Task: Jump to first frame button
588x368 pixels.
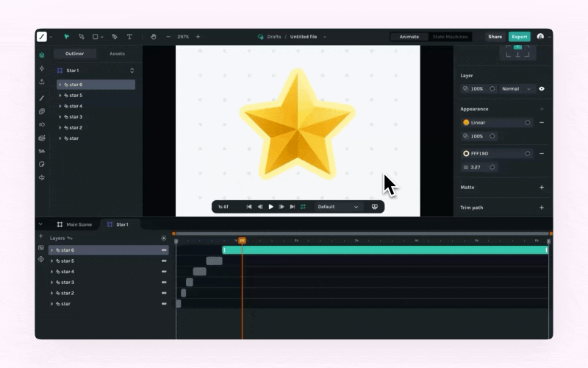Action: pyautogui.click(x=249, y=207)
